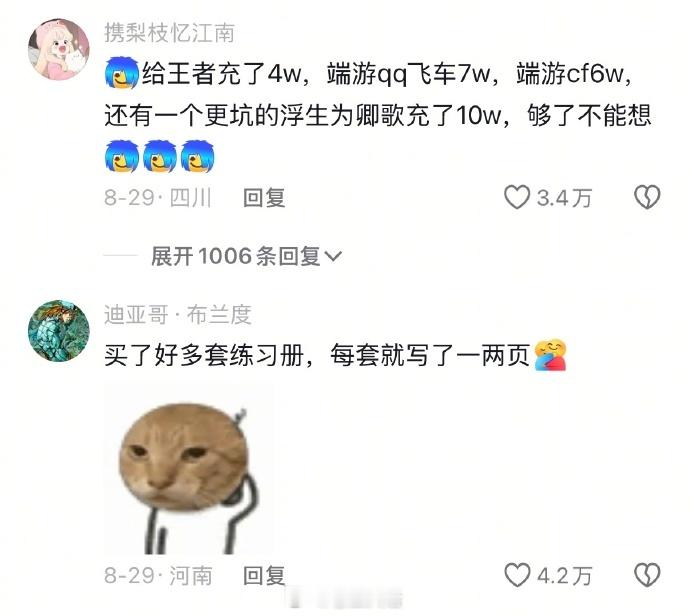Reply to the 河南 comment
The width and height of the screenshot is (690, 616).
pyautogui.click(x=264, y=576)
